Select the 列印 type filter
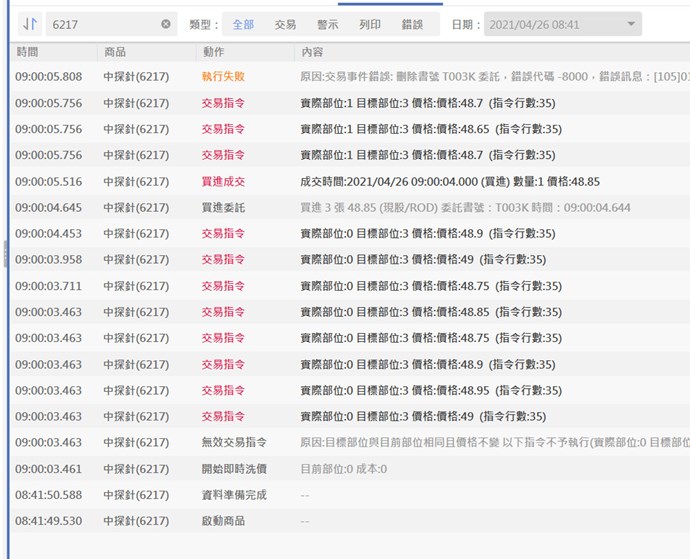This screenshot has height=559, width=690. [x=370, y=24]
